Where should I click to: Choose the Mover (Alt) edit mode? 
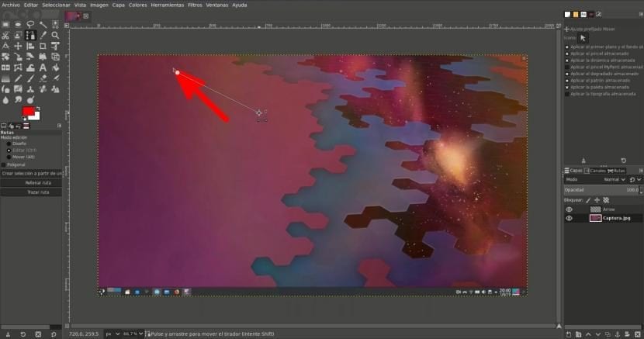click(x=9, y=156)
